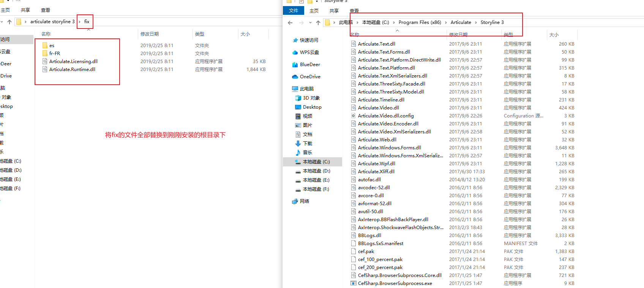The height and width of the screenshot is (288, 644).
Task: Select the WPS云盘 icon in navigation pane
Action: [295, 52]
